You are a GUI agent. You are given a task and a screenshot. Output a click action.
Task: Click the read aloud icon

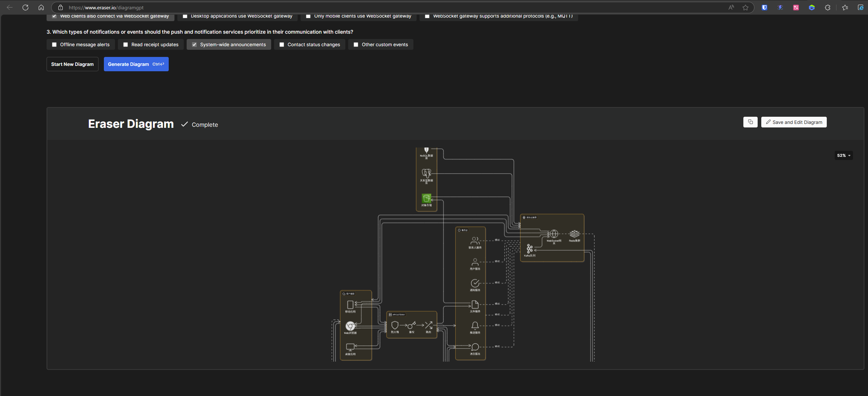point(731,8)
